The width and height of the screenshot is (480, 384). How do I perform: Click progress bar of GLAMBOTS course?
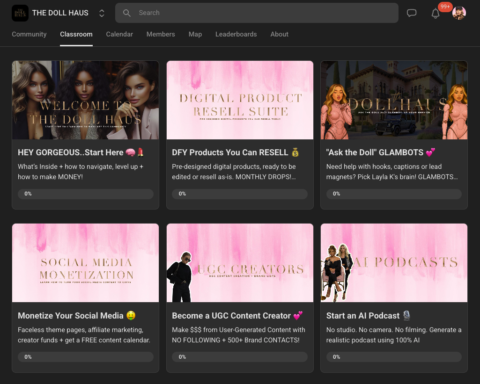[394, 194]
